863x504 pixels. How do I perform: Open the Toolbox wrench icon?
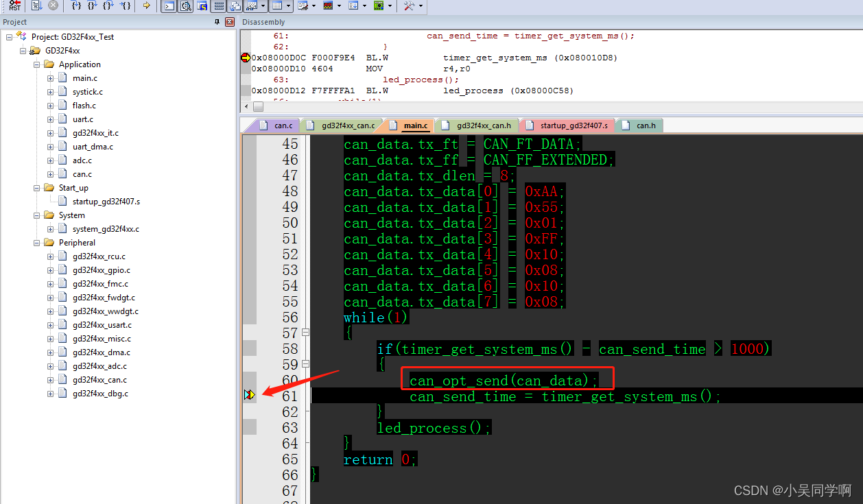coord(409,6)
